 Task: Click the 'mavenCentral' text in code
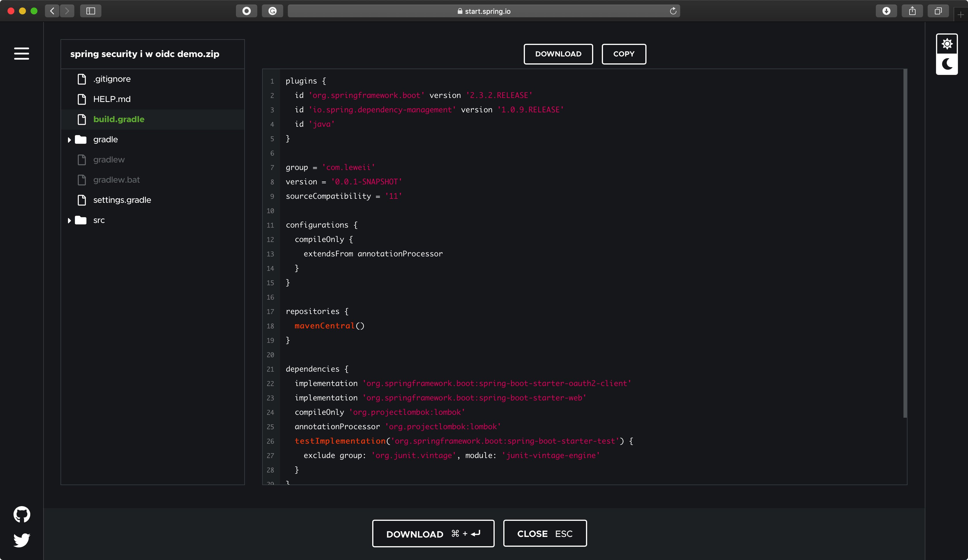pyautogui.click(x=325, y=326)
